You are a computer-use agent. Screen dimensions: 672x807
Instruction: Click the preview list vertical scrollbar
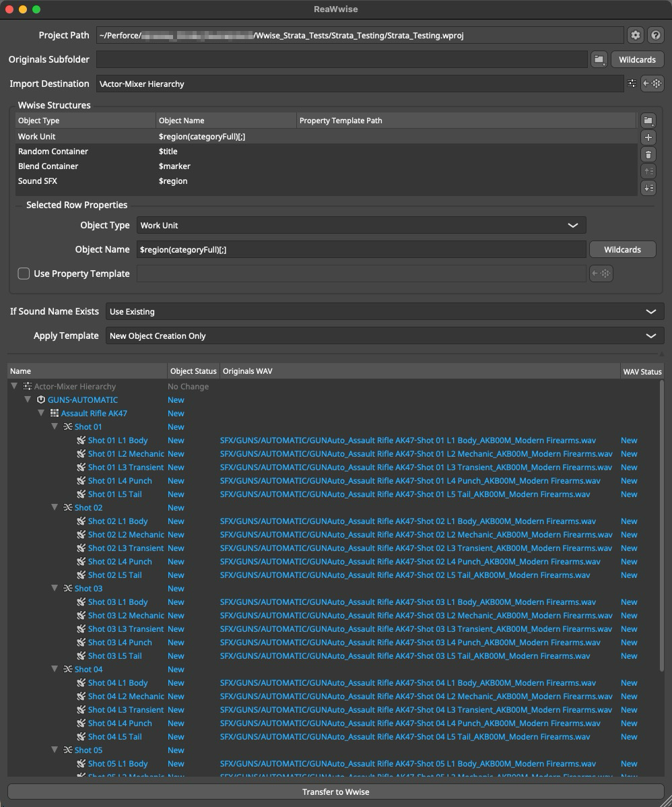click(x=662, y=525)
